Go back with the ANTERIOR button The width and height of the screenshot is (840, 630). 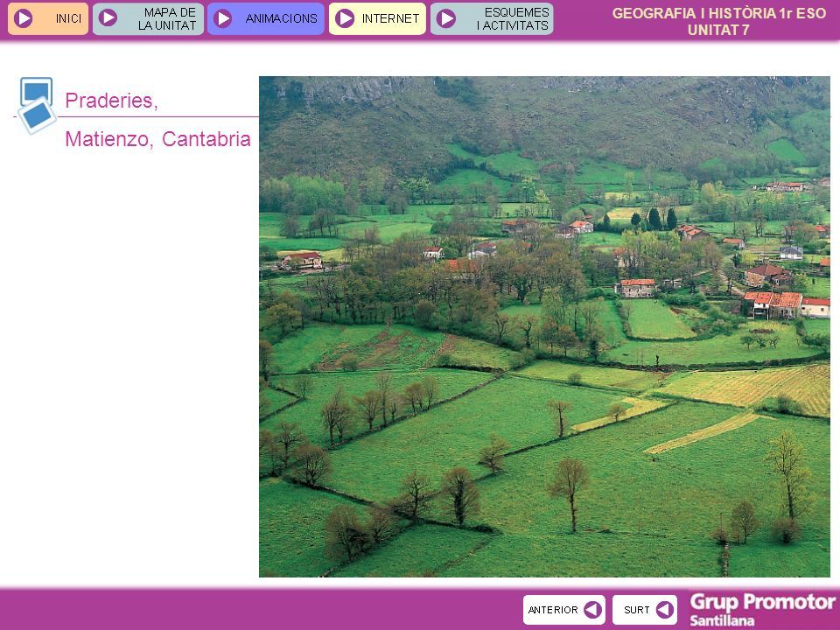tap(564, 610)
